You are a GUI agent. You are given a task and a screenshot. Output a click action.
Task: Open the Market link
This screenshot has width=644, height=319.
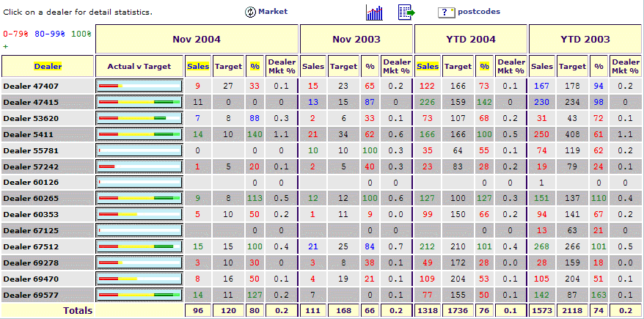(x=273, y=12)
